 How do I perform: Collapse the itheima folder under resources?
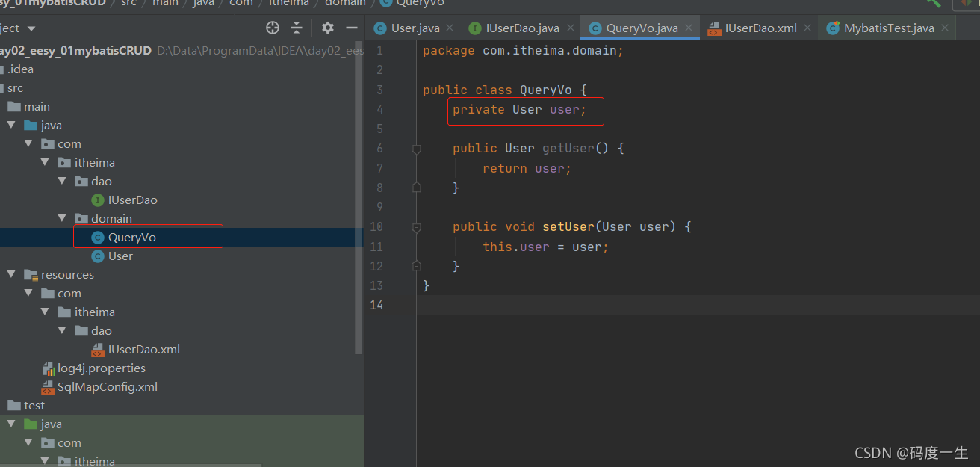tap(46, 312)
